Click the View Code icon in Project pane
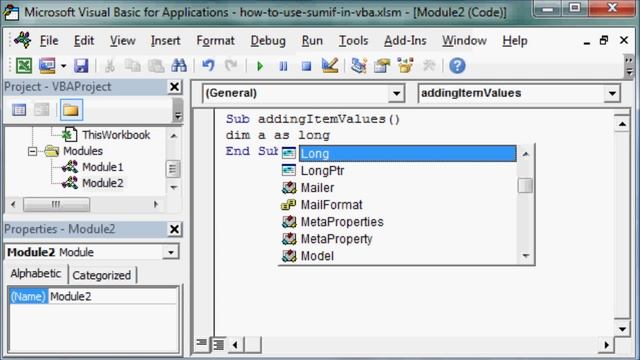The height and width of the screenshot is (360, 640). tap(19, 109)
